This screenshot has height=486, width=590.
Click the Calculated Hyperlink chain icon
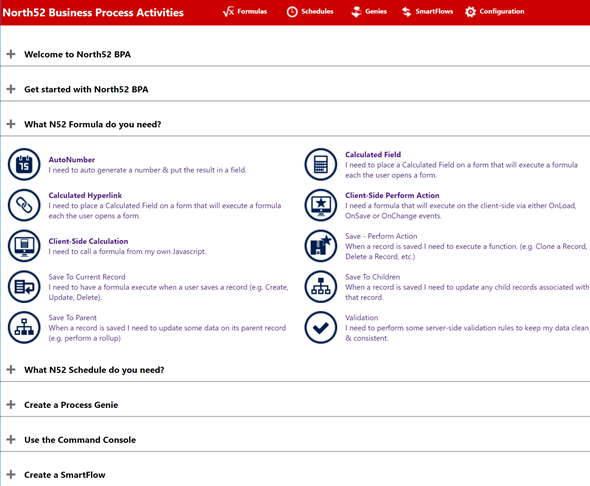(x=24, y=205)
